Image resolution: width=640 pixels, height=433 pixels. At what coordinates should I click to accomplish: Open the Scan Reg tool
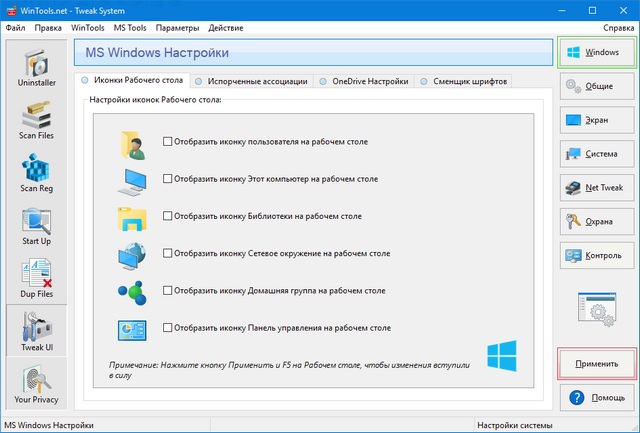tap(35, 173)
